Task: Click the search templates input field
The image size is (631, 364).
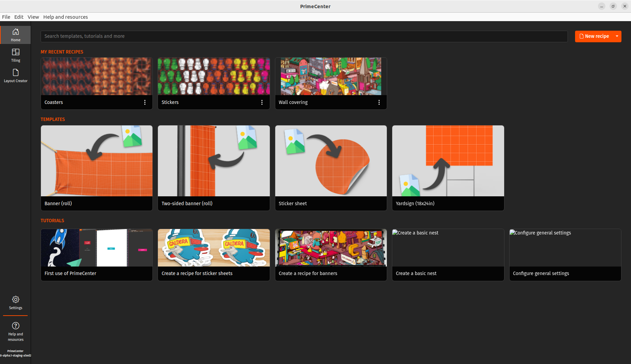Action: tap(304, 36)
